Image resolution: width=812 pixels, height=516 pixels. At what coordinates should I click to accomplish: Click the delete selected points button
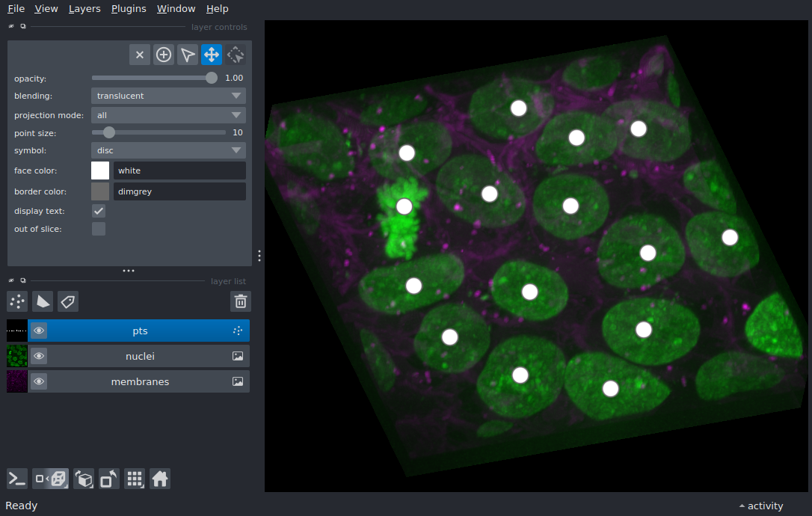140,55
